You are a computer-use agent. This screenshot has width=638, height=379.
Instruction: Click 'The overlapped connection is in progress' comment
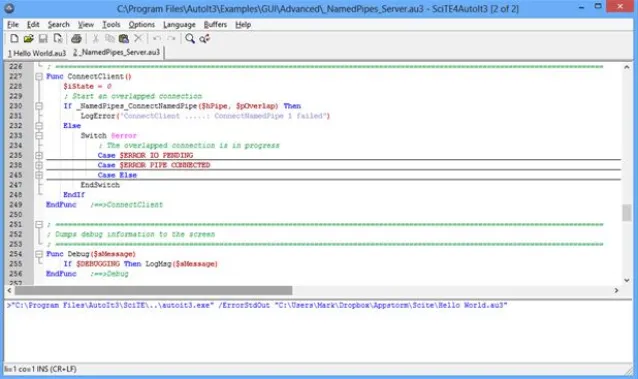coord(193,145)
